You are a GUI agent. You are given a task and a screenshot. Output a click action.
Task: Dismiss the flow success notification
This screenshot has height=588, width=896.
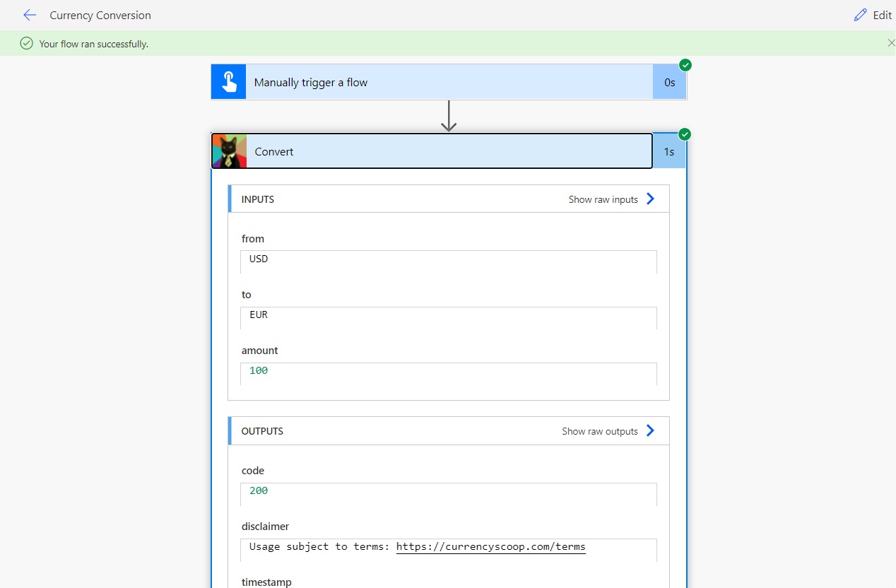(x=891, y=43)
